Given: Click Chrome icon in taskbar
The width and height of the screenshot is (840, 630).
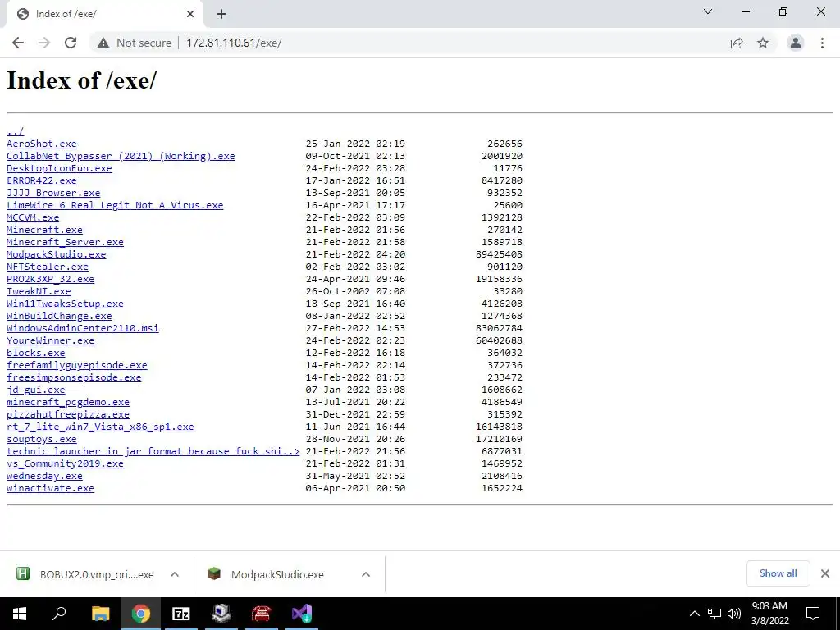Looking at the screenshot, I should pyautogui.click(x=141, y=614).
